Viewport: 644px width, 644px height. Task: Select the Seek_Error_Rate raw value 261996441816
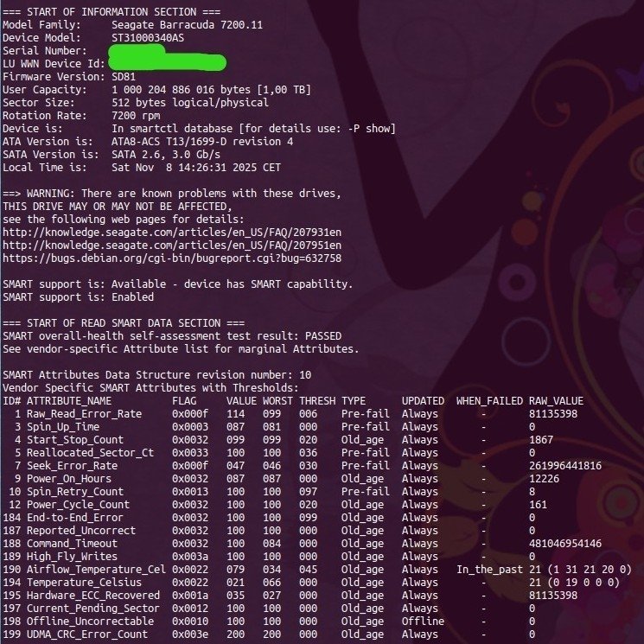coord(564,466)
